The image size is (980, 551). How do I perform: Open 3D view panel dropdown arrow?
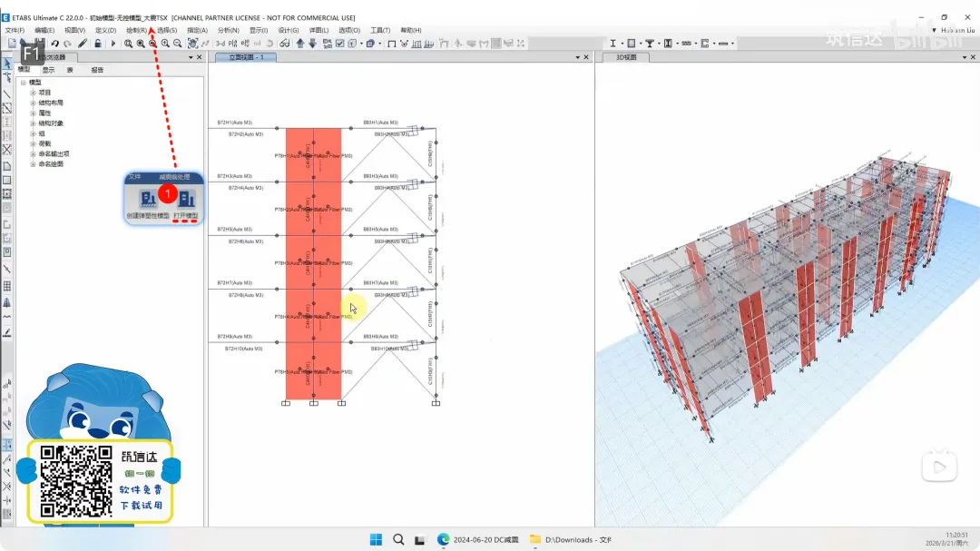(965, 57)
